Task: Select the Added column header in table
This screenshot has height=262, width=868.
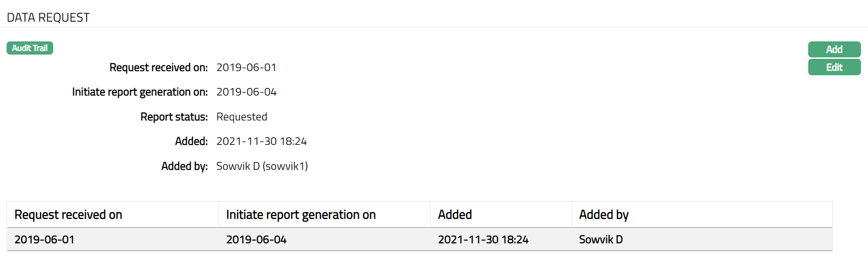Action: tap(455, 214)
